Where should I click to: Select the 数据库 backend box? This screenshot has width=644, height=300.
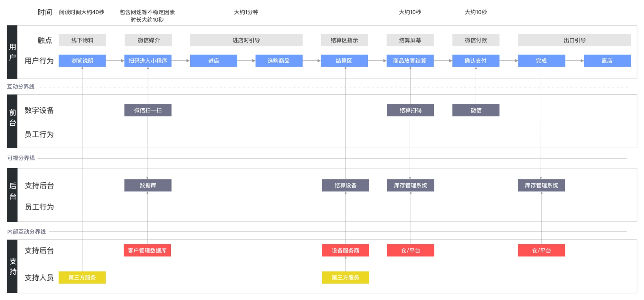(148, 186)
